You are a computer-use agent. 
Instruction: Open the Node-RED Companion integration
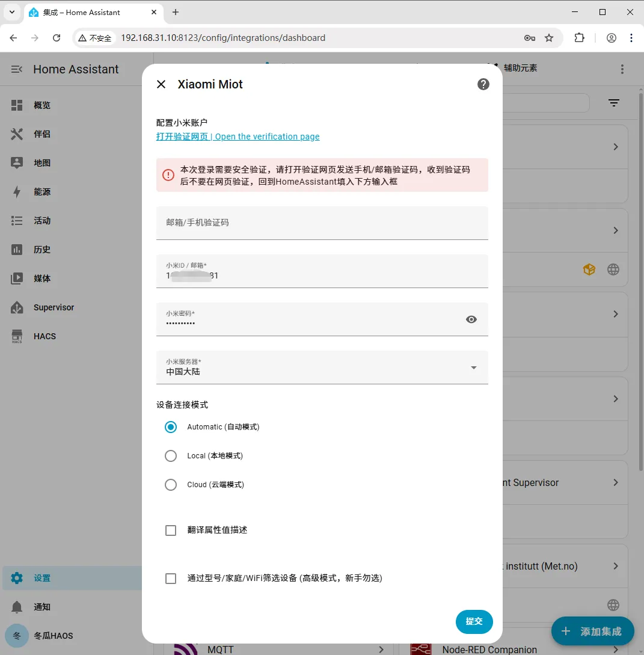(489, 650)
